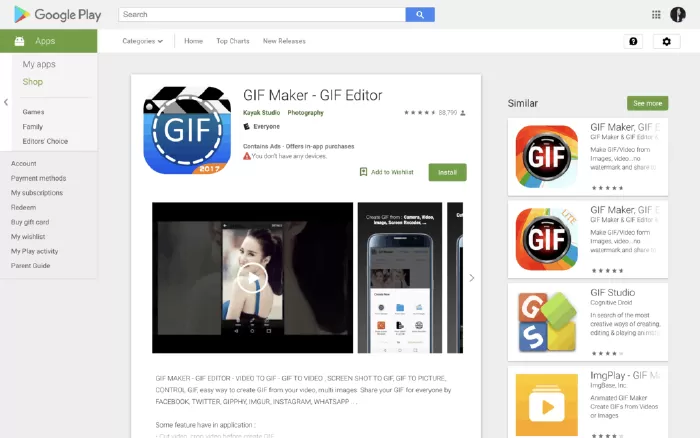Open My Play activity link

(x=34, y=251)
